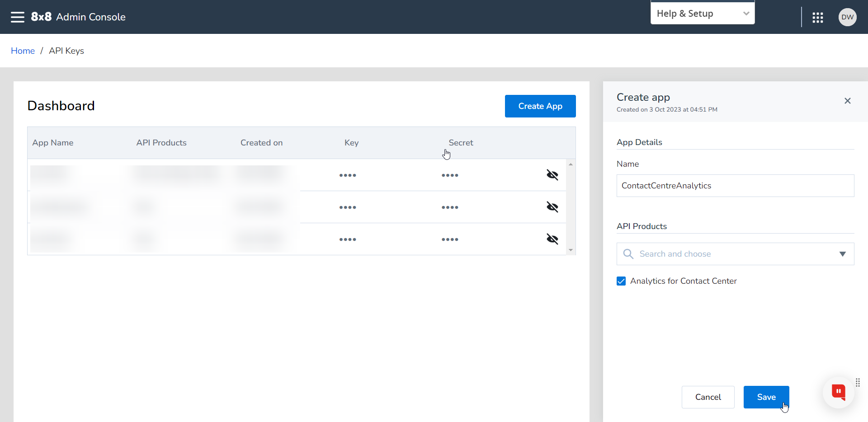This screenshot has height=422, width=868.
Task: Go to Home breadcrumb link
Action: pos(23,51)
